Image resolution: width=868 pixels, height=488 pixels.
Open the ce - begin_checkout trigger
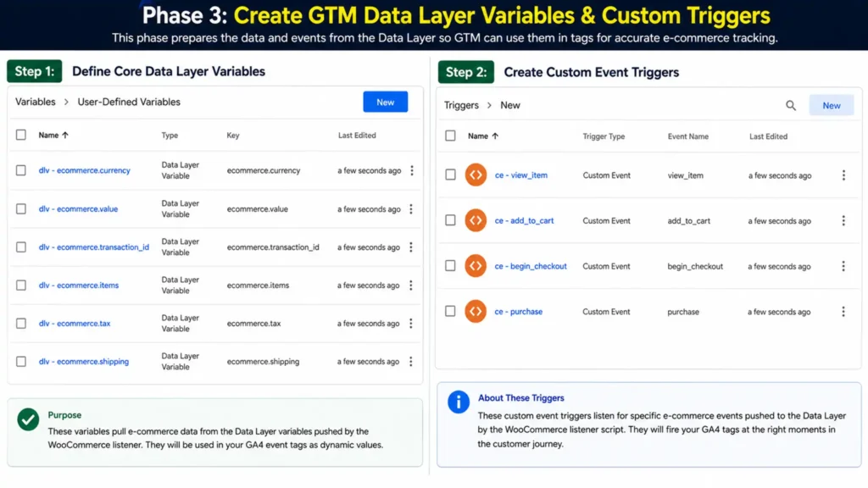pos(531,266)
